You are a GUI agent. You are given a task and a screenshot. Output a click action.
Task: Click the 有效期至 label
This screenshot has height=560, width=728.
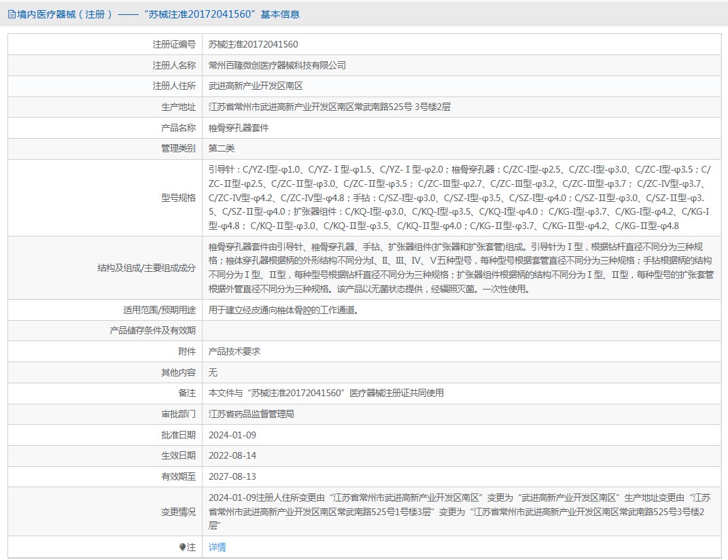(178, 476)
